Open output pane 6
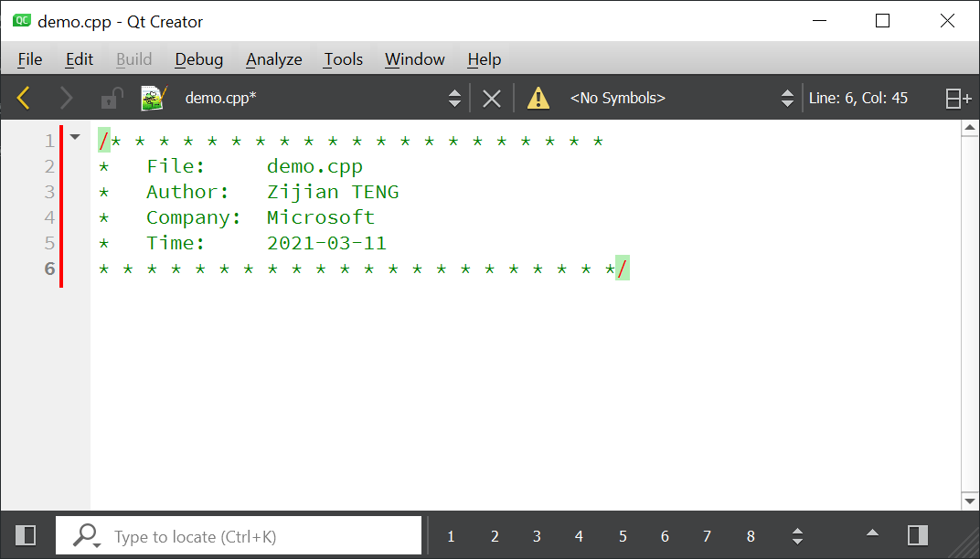Screen dimensions: 980x559 (665, 536)
